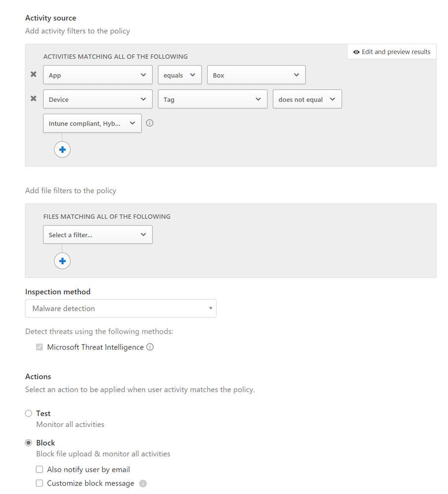Open the does not equal dropdown
The image size is (448, 494).
pyautogui.click(x=307, y=99)
